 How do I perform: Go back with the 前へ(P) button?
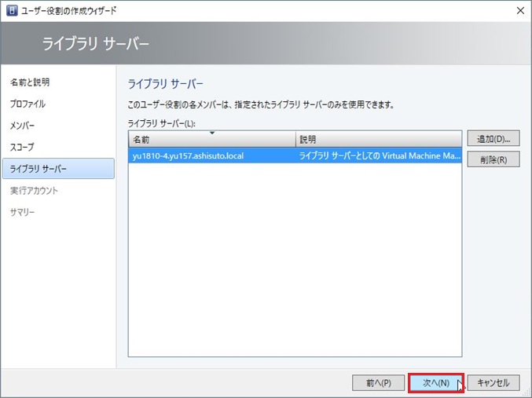point(378,382)
